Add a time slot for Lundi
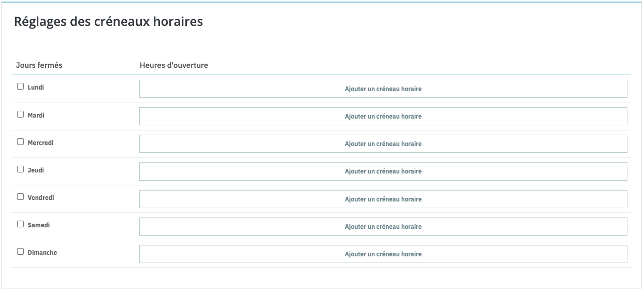This screenshot has height=290, width=644. click(x=383, y=89)
